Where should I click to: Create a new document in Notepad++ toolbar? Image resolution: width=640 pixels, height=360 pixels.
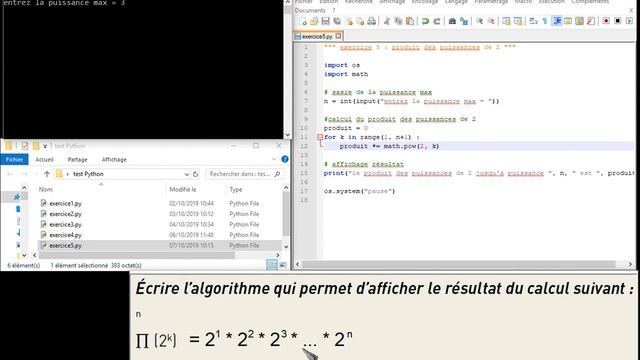[x=302, y=21]
